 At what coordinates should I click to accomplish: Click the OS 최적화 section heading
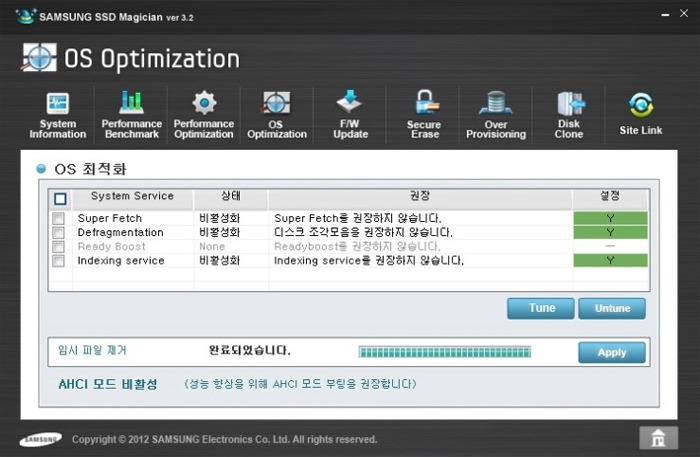point(90,169)
